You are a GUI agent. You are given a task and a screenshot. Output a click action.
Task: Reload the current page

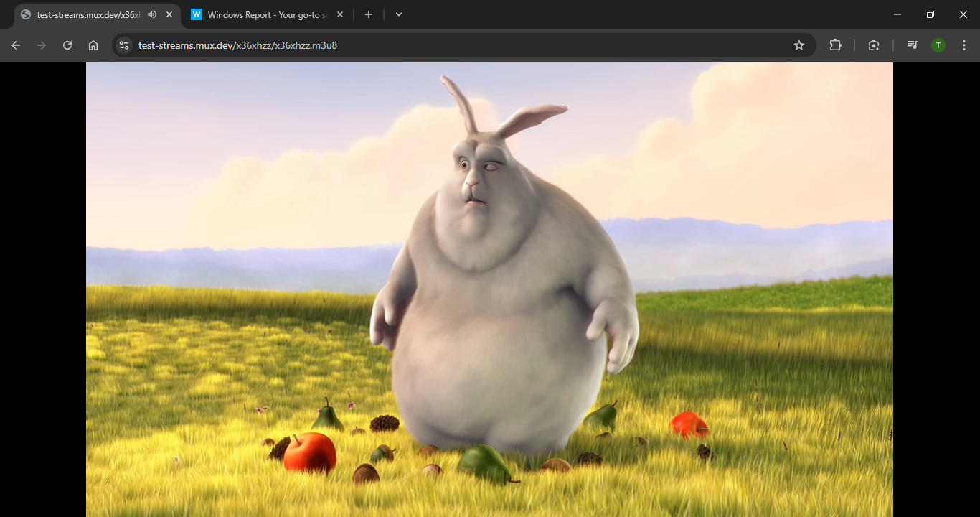pyautogui.click(x=67, y=45)
